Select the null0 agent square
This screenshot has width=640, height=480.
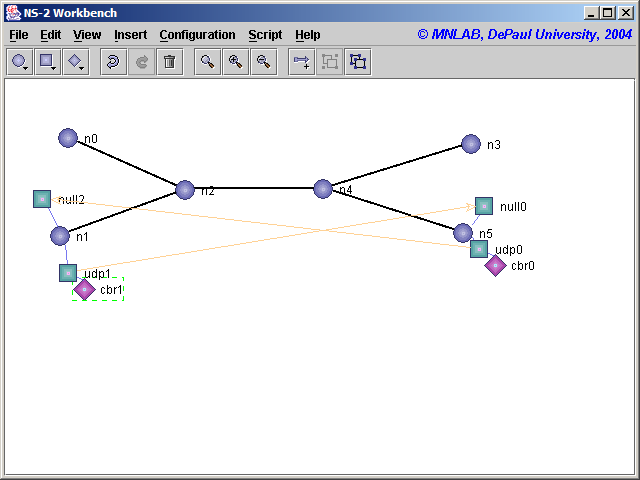[484, 206]
